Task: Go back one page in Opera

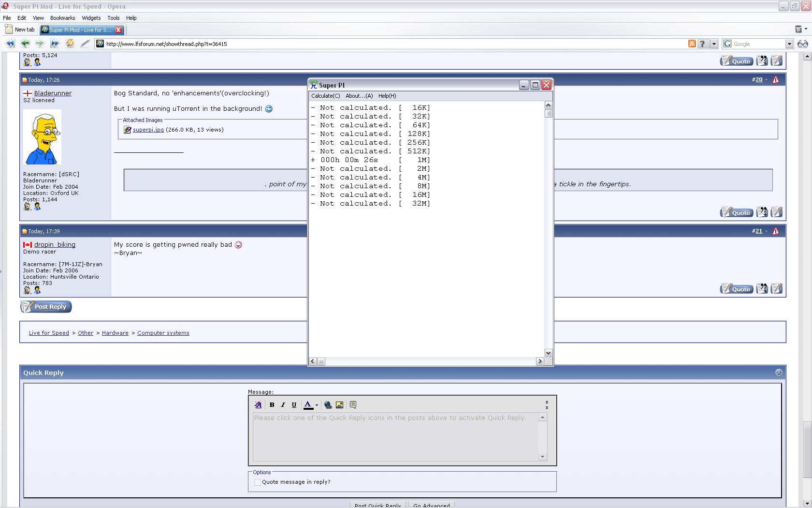Action: 25,44
